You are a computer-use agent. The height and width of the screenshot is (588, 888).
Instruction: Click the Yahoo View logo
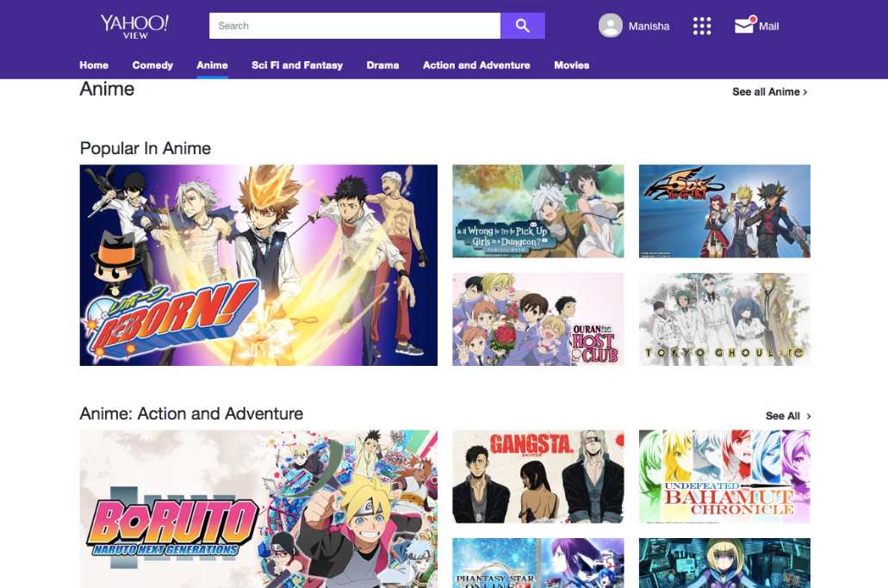(135, 25)
